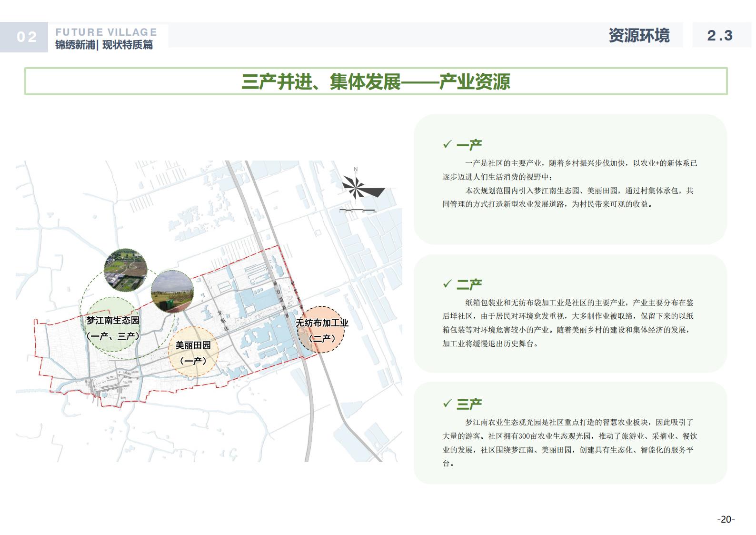Screen dimensions: 756x535
Task: Click the section number 2.3
Action: coord(719,35)
